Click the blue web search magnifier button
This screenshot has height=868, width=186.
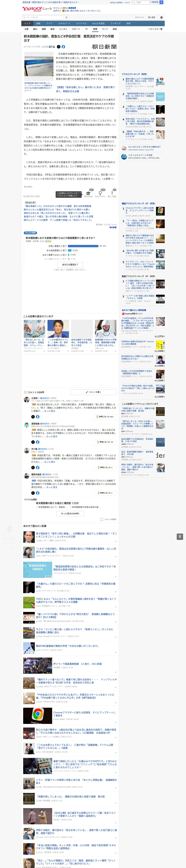pyautogui.click(x=161, y=2)
